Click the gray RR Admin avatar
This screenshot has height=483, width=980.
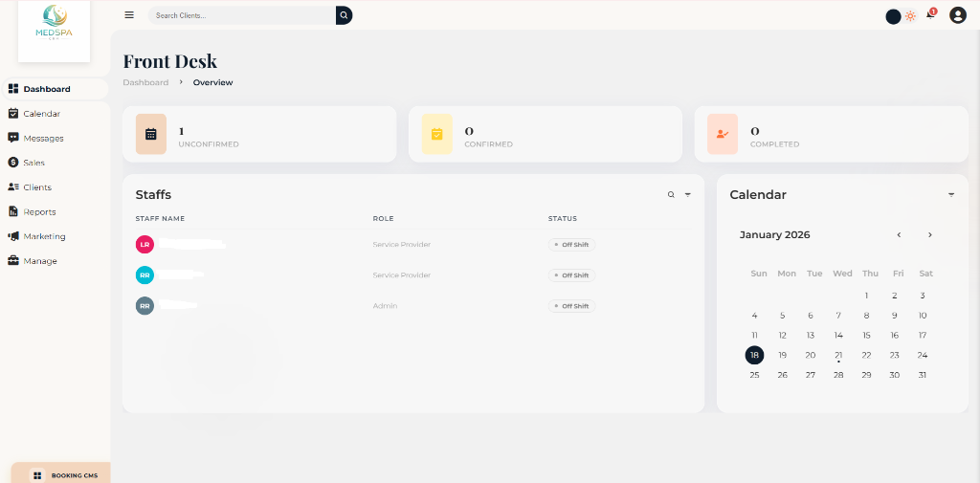click(x=145, y=306)
